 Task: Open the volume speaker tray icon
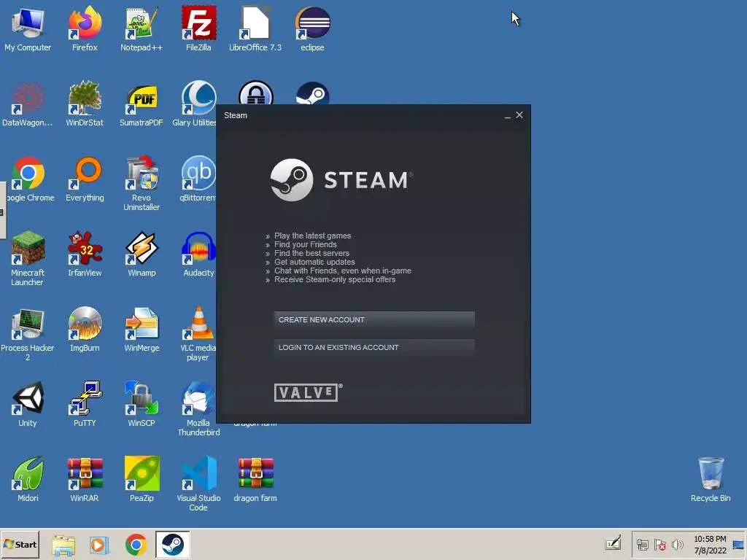coord(677,544)
